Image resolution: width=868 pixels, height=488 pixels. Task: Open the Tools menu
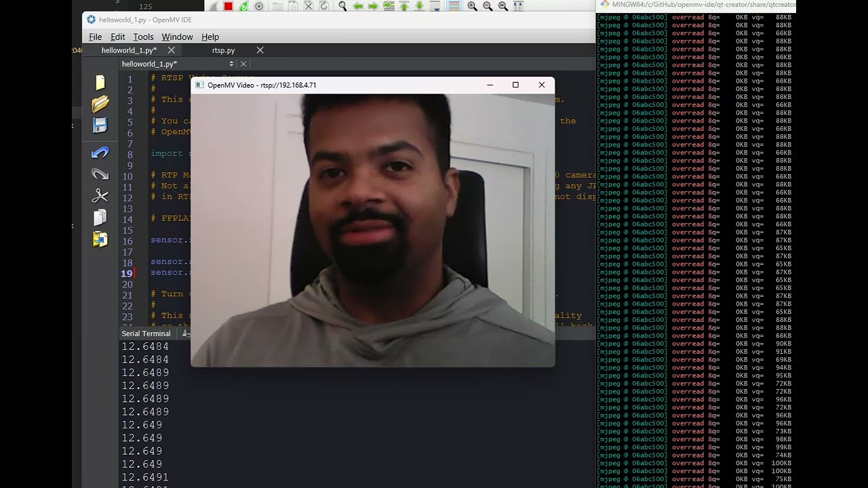(143, 37)
